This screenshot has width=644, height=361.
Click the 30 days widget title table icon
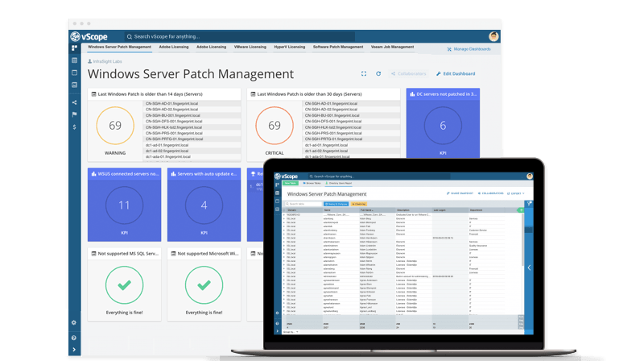(x=253, y=94)
